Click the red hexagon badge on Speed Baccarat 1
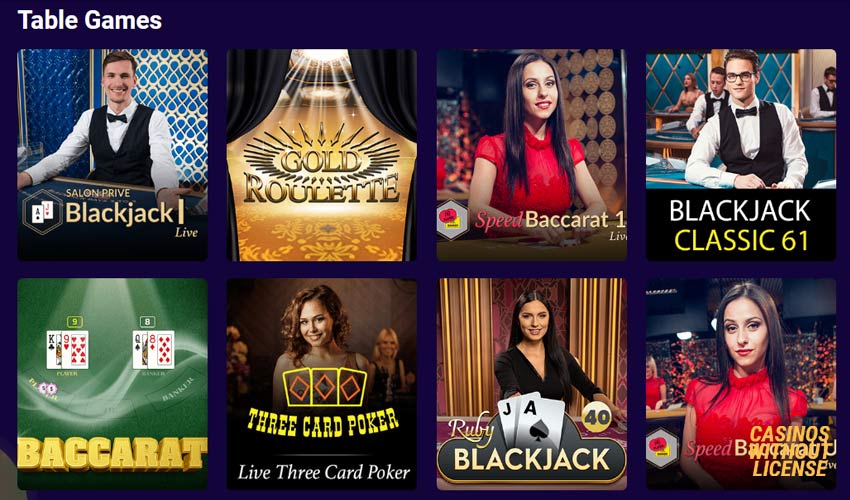Viewport: 850px width, 500px height. point(453,220)
